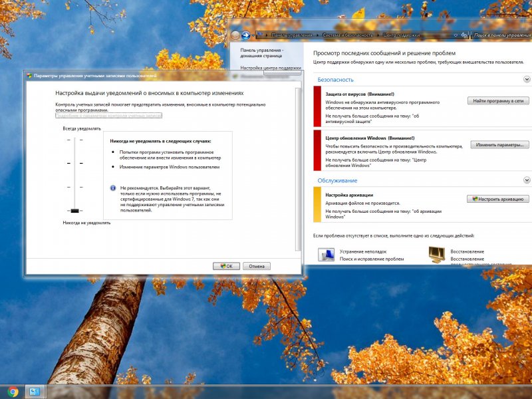Viewport: 532px width, 399px height.
Task: Stop messages about Центр обновления Windows
Action: [376, 162]
